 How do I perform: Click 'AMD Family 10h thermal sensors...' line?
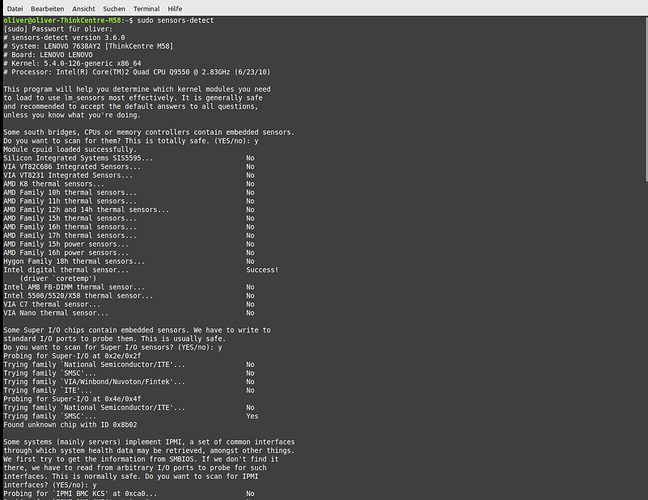[70, 193]
